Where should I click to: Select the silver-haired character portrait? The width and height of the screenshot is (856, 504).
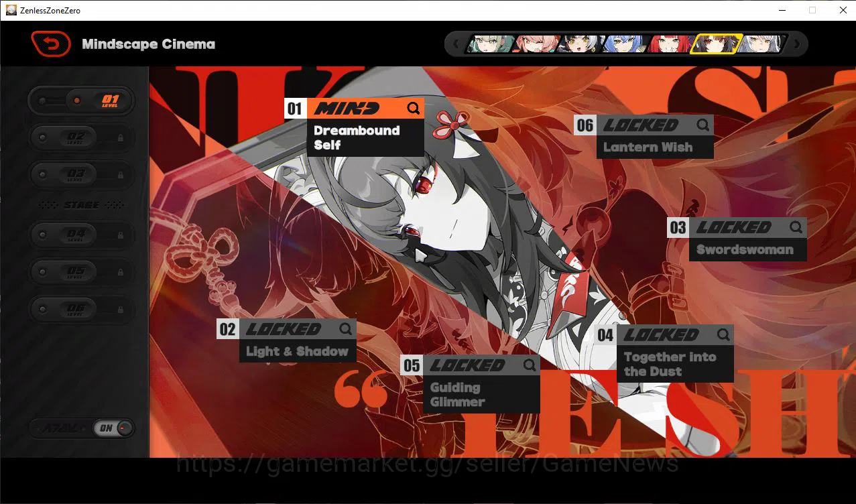click(x=762, y=44)
